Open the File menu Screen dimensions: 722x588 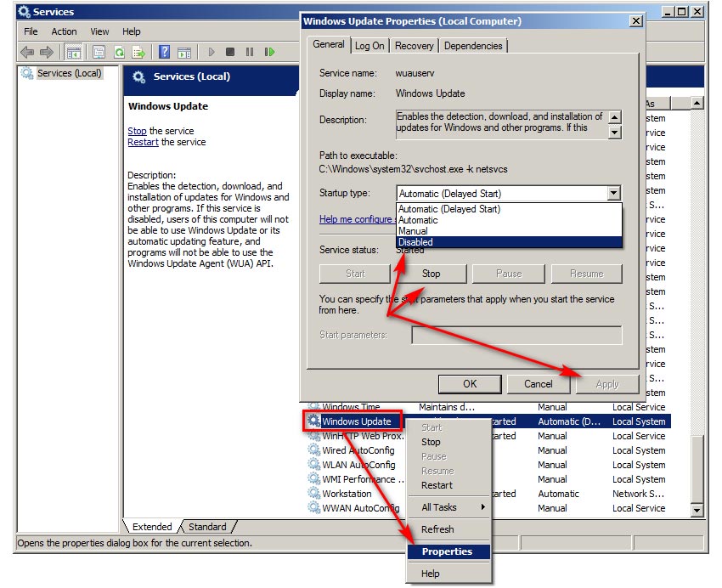31,31
